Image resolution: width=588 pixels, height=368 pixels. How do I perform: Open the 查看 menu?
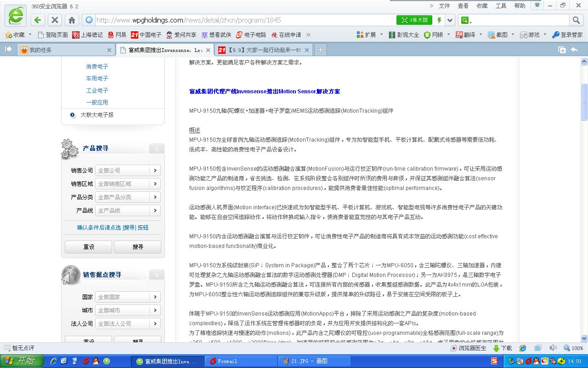coord(463,6)
